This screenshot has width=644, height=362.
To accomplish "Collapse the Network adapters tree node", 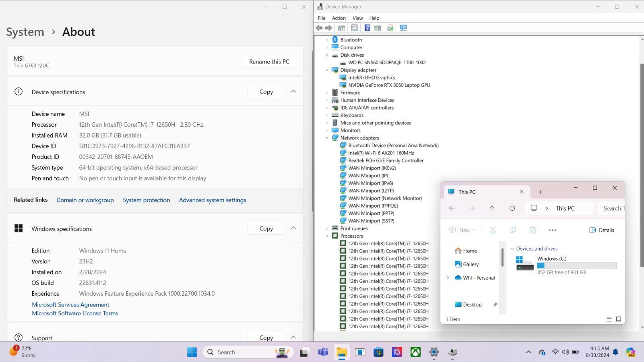I will click(x=327, y=138).
